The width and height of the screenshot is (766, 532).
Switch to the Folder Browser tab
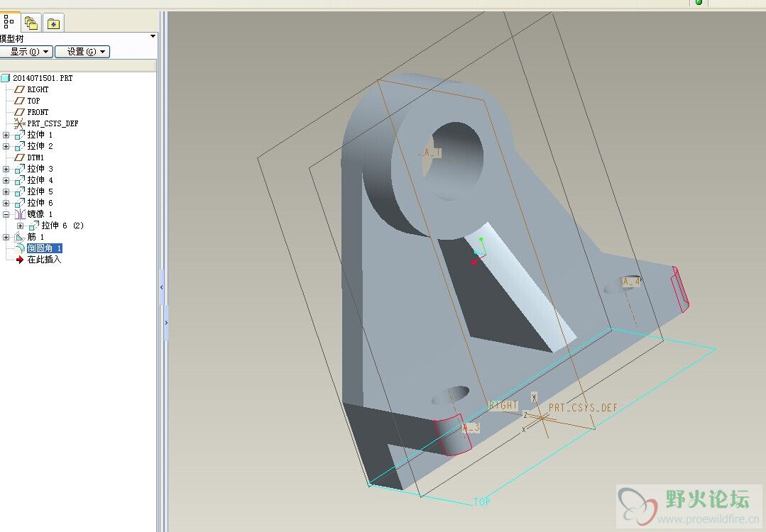click(x=31, y=23)
